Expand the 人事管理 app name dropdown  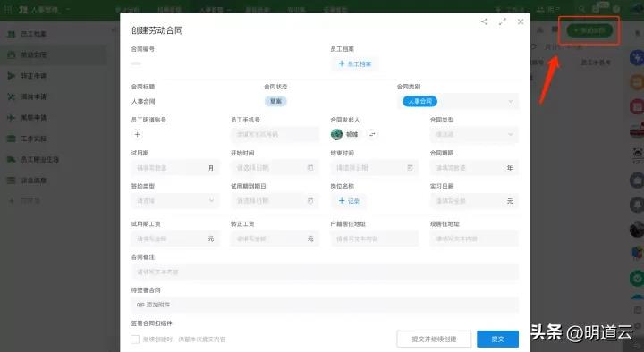pos(68,9)
